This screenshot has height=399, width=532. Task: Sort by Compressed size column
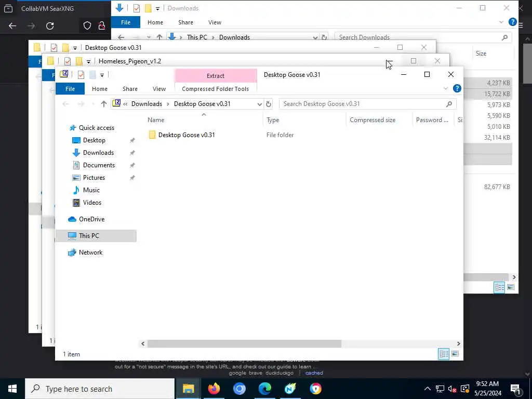click(372, 120)
